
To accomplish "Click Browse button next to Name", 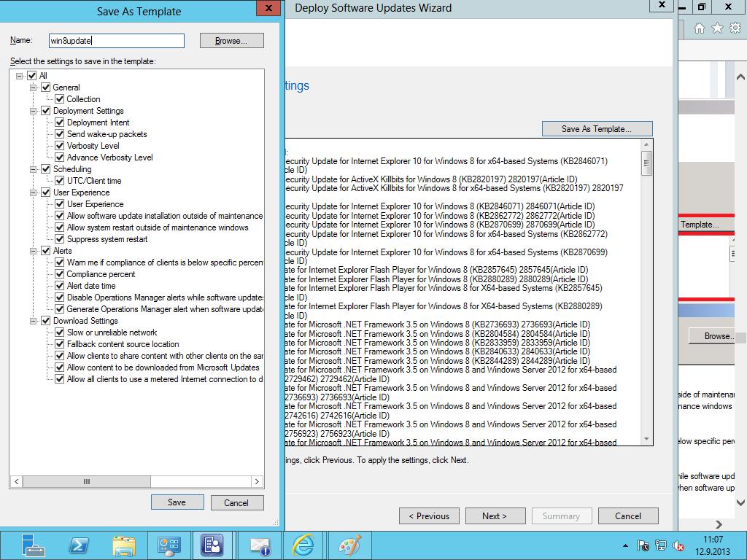I will point(231,41).
